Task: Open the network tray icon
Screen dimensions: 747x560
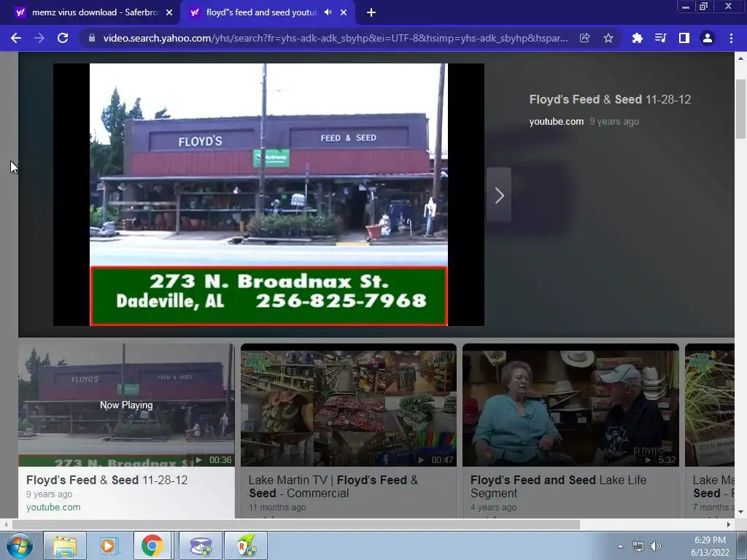Action: coord(638,546)
